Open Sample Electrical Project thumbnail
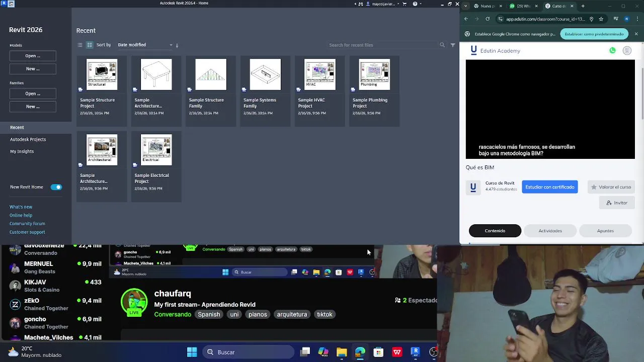Screen dimensions: 644x362 click(x=156, y=150)
